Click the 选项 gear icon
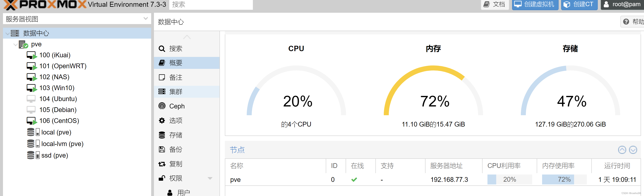This screenshot has height=196, width=644. coord(162,121)
